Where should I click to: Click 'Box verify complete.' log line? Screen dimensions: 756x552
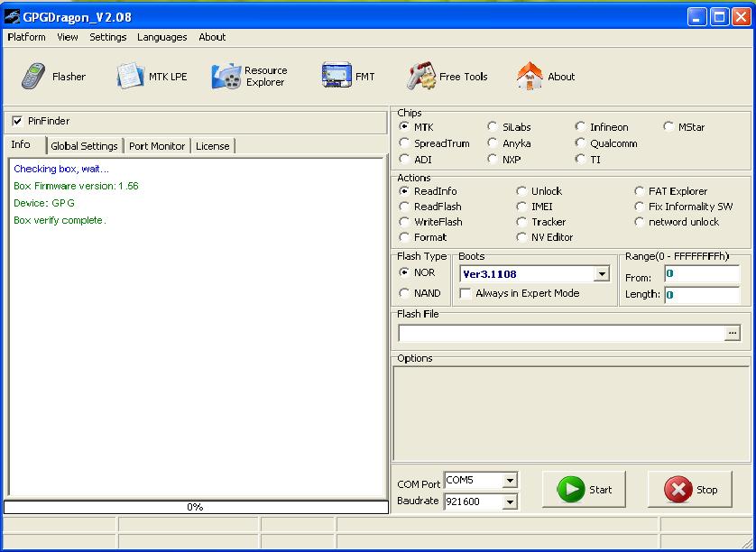click(x=60, y=220)
